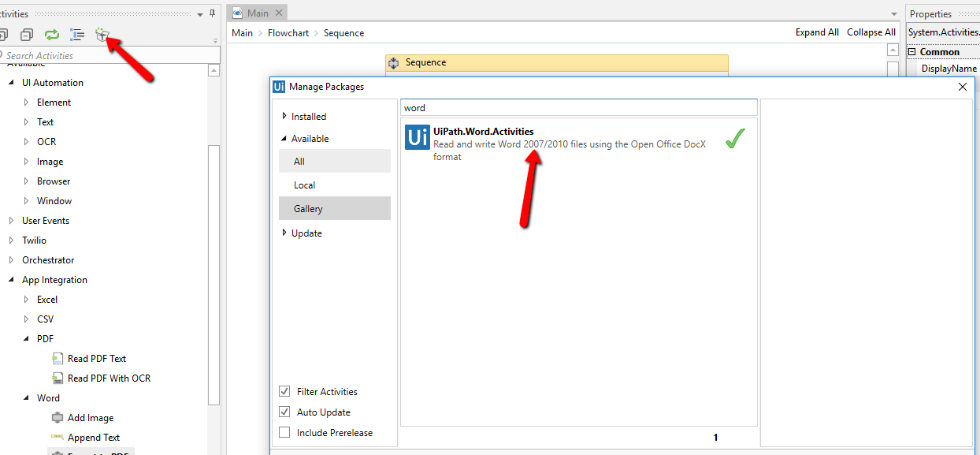Viewport: 980px width, 455px height.
Task: Expand the Excel activities node
Action: tap(26, 300)
